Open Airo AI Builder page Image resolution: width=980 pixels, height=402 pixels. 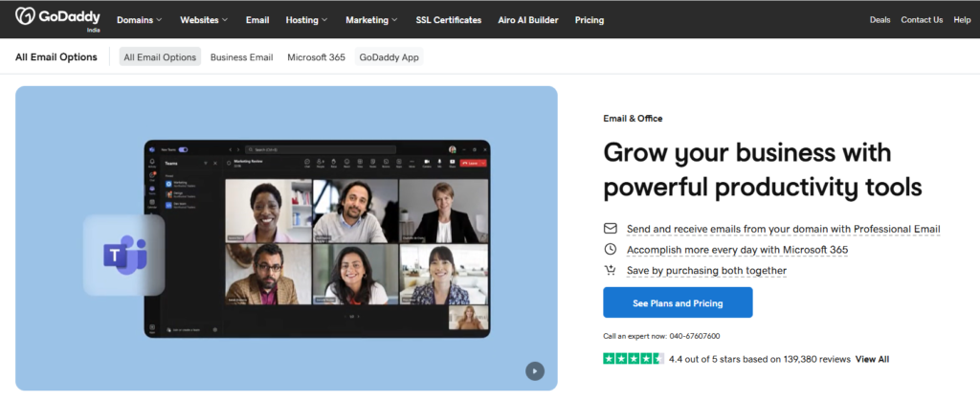click(x=528, y=20)
